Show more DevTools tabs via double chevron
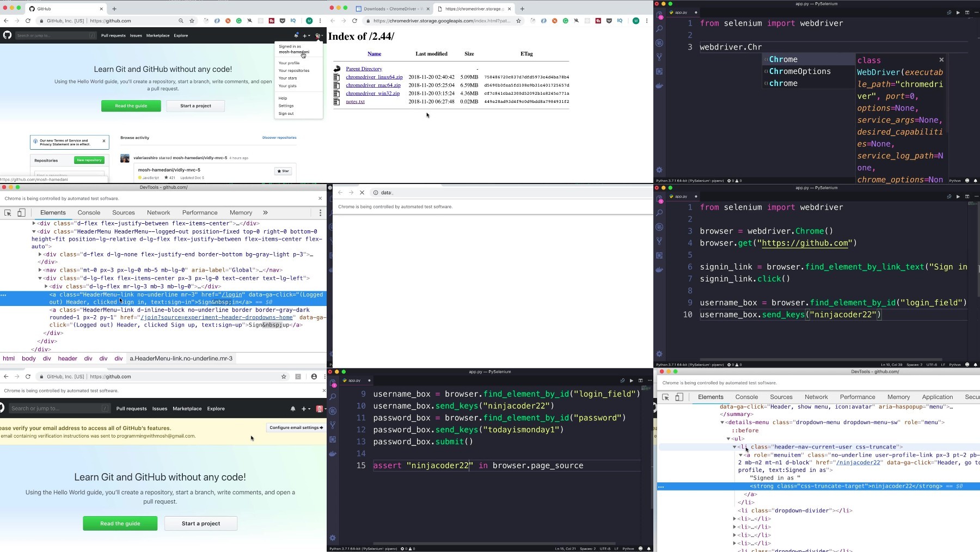980x552 pixels. point(265,213)
